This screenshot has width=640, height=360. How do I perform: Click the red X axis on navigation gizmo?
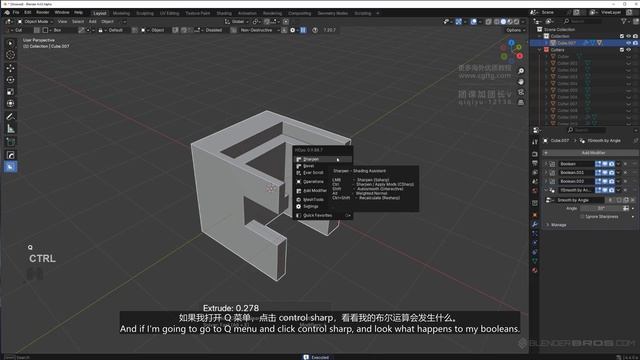pyautogui.click(x=520, y=56)
